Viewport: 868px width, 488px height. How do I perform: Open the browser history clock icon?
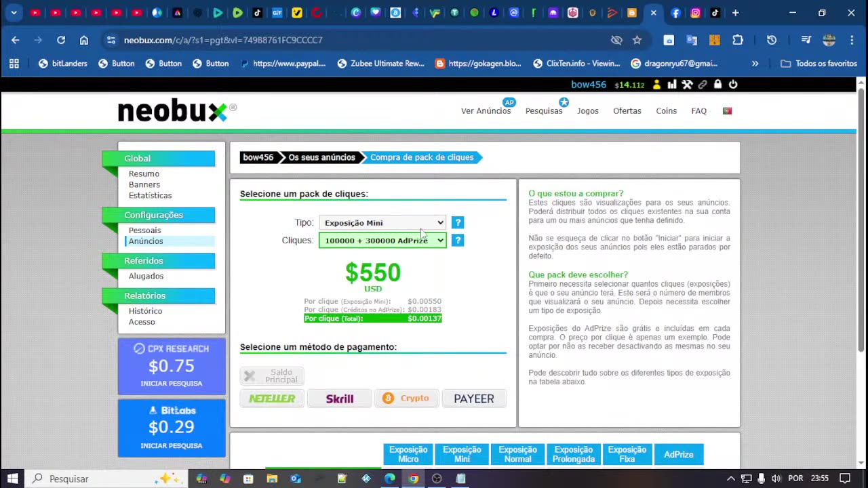[772, 40]
